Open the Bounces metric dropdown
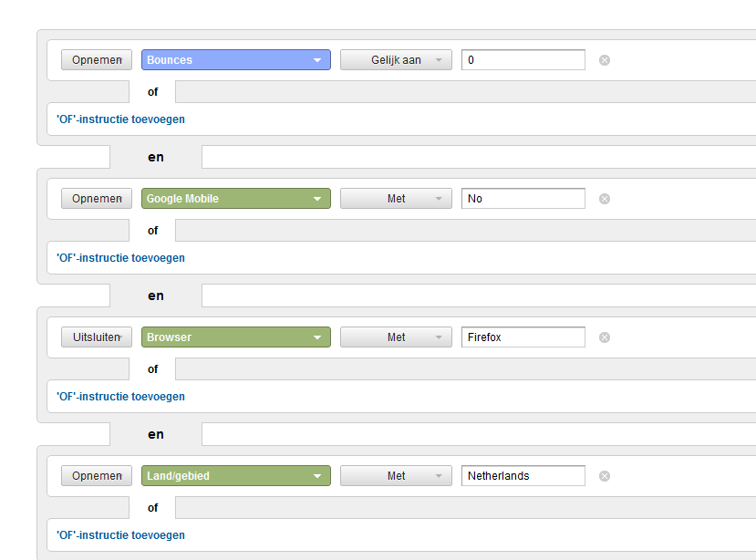Screen dimensions: 756x560 click(x=235, y=60)
